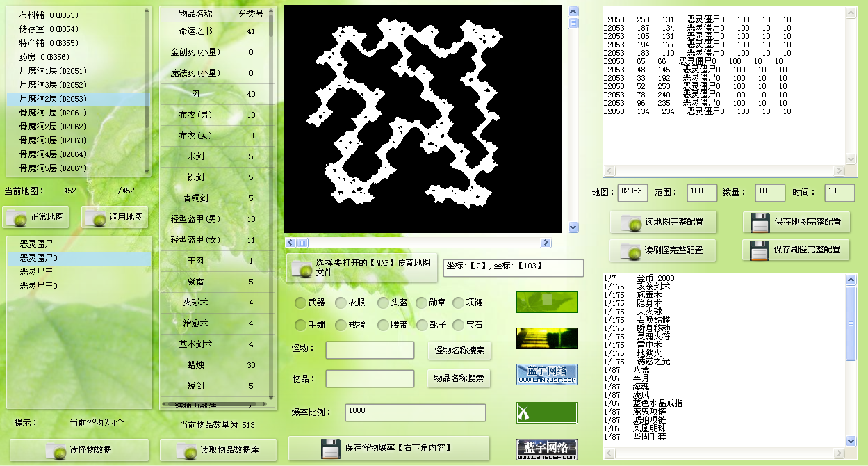The image size is (868, 466).
Task: Select item row 金创药(小量)
Action: point(215,52)
